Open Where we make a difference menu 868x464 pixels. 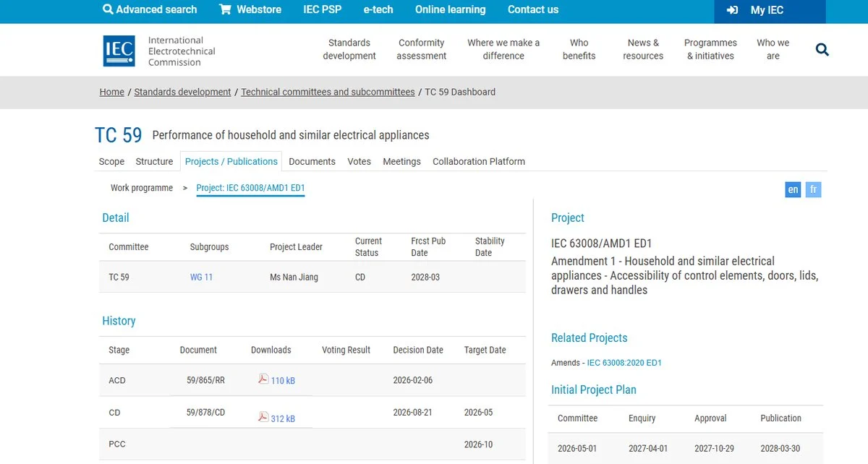pos(503,49)
